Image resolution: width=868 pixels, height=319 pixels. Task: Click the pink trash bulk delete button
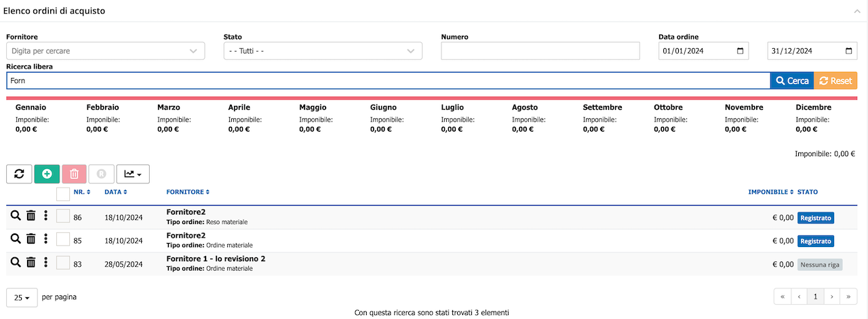(x=75, y=174)
